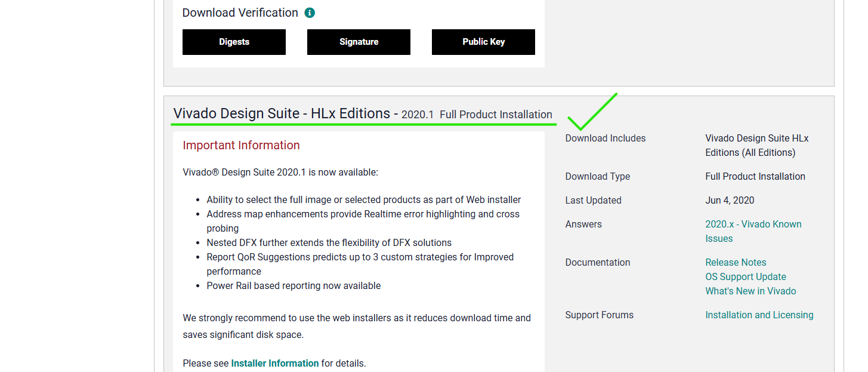Viewport: 868px width, 372px height.
Task: Open the Release Notes link
Action: pyautogui.click(x=736, y=262)
